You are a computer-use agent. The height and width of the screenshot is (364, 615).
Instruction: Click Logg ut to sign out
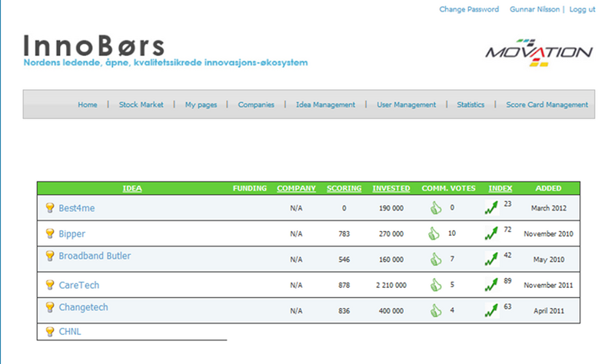coord(582,9)
